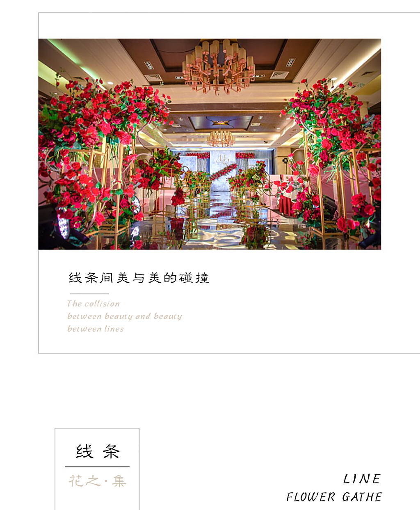Click the heading 线条间美与美的碰撞

(139, 278)
